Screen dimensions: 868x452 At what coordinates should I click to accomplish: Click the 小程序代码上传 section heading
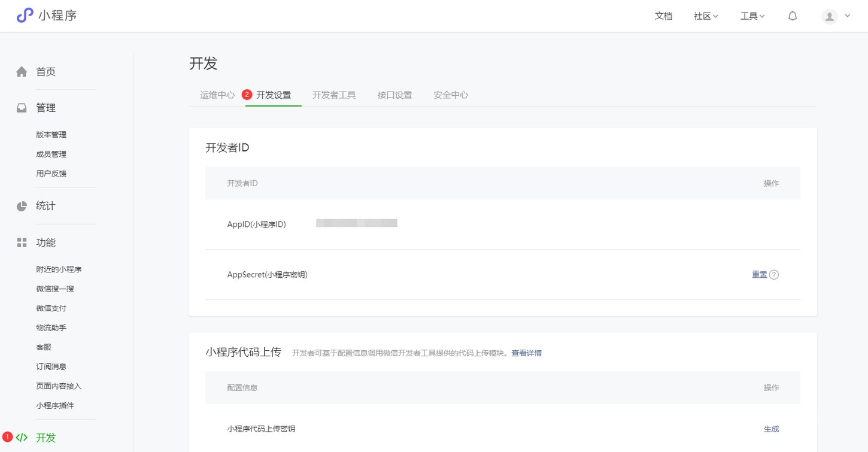tap(243, 352)
